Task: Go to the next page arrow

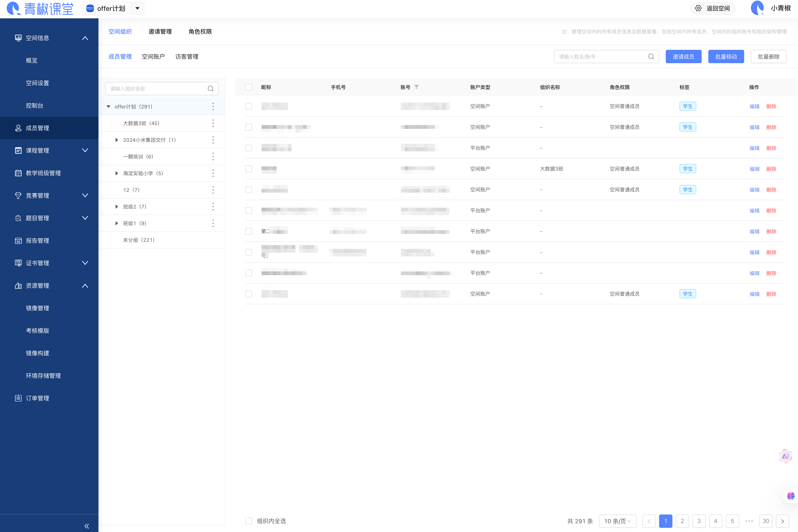Action: point(782,521)
